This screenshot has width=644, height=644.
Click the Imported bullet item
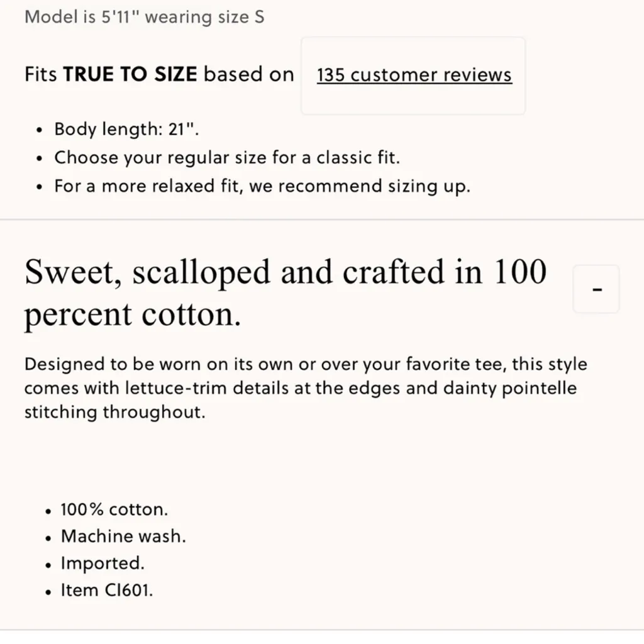[x=103, y=563]
